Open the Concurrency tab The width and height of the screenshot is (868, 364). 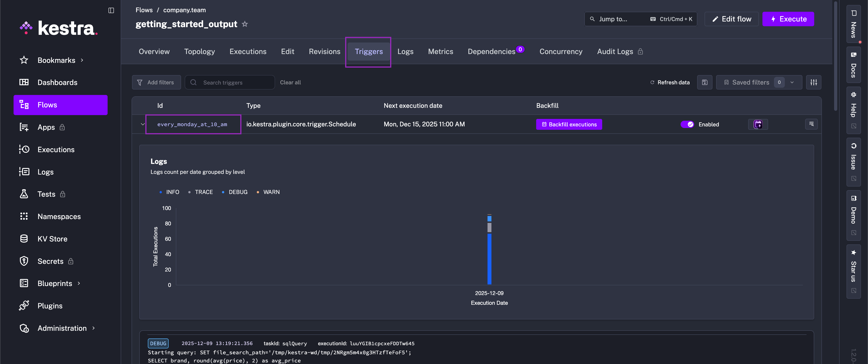pyautogui.click(x=561, y=52)
